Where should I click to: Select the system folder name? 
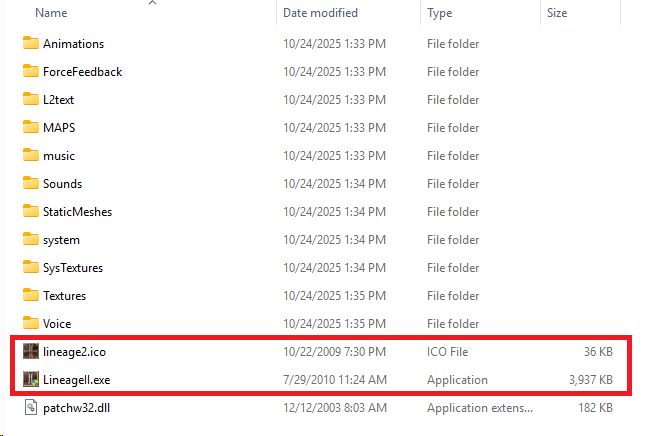[61, 240]
